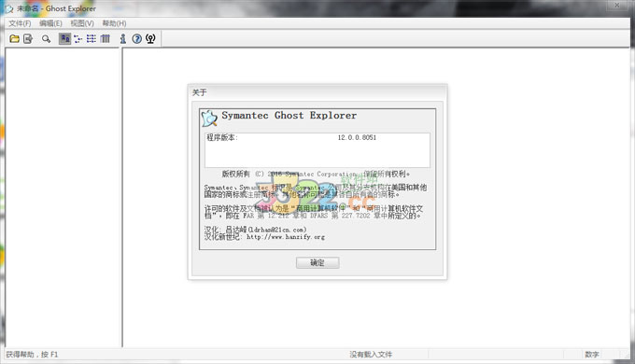Screen dimensions: 635x364
Task: Switch to small icons view
Action: click(x=78, y=39)
